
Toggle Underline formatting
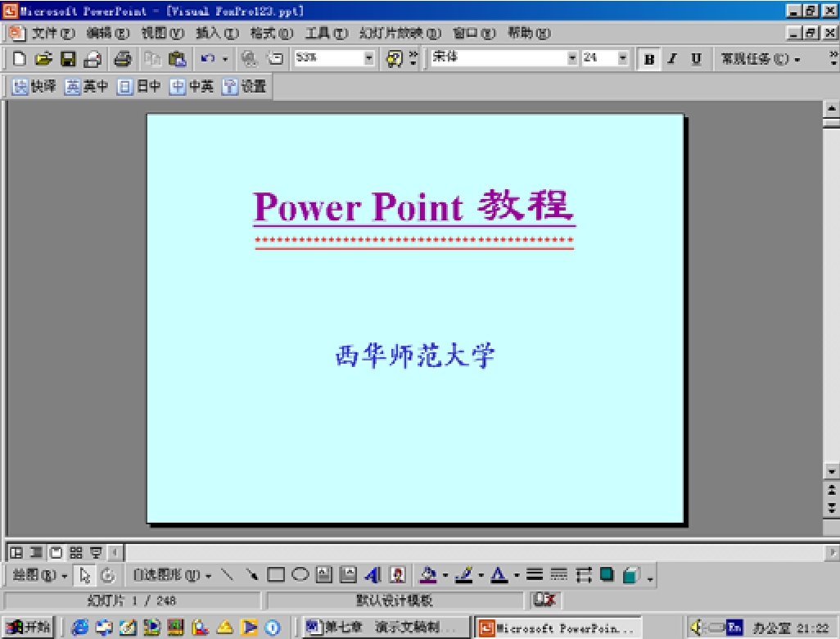point(696,59)
